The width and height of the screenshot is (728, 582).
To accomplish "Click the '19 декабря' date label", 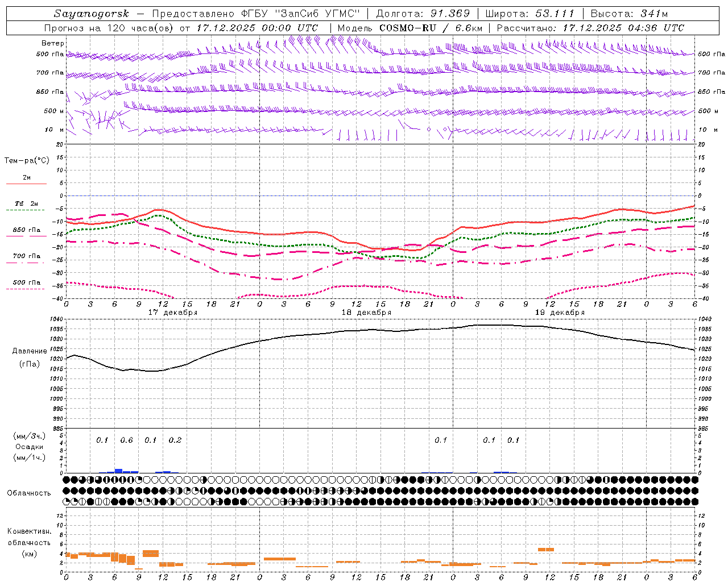I will [560, 313].
